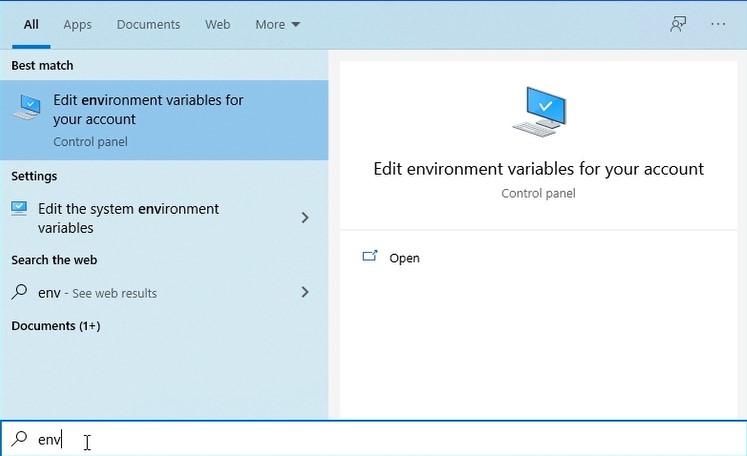Click the magnifier icon beside env web result

coord(20,292)
